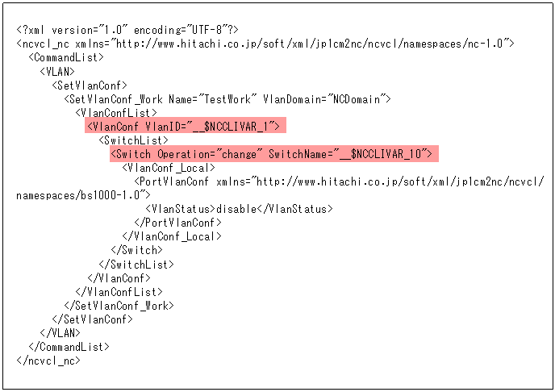Click the XML declaration line at top
555x392 pixels.
click(127, 30)
